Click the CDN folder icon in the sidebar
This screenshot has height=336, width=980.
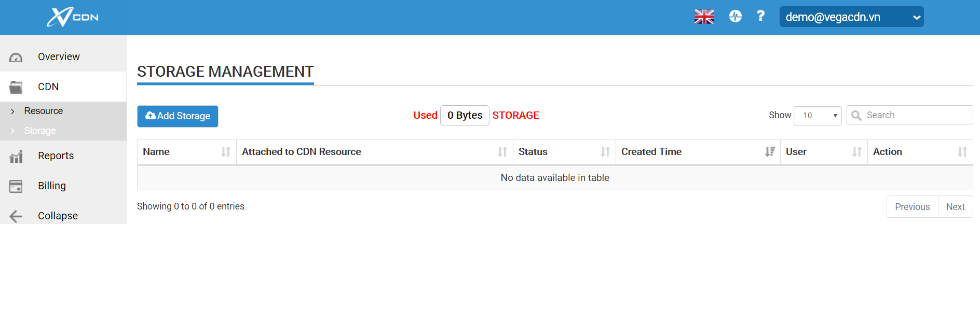coord(16,87)
